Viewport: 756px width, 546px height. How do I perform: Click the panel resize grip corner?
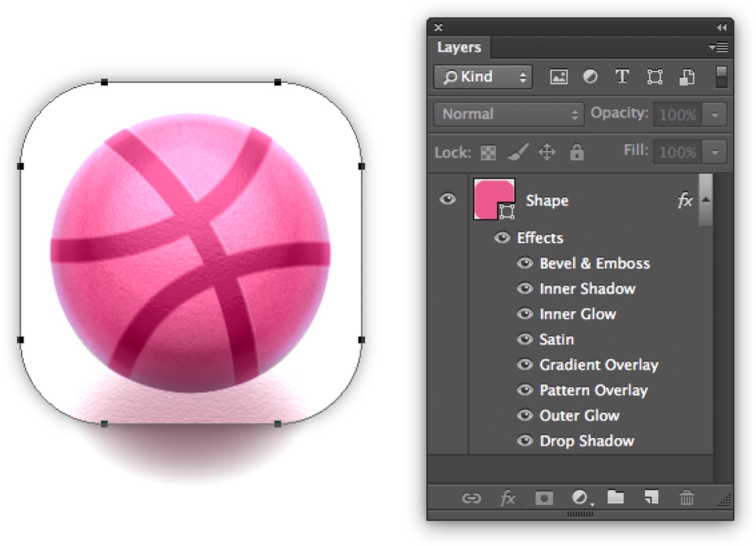point(724,500)
